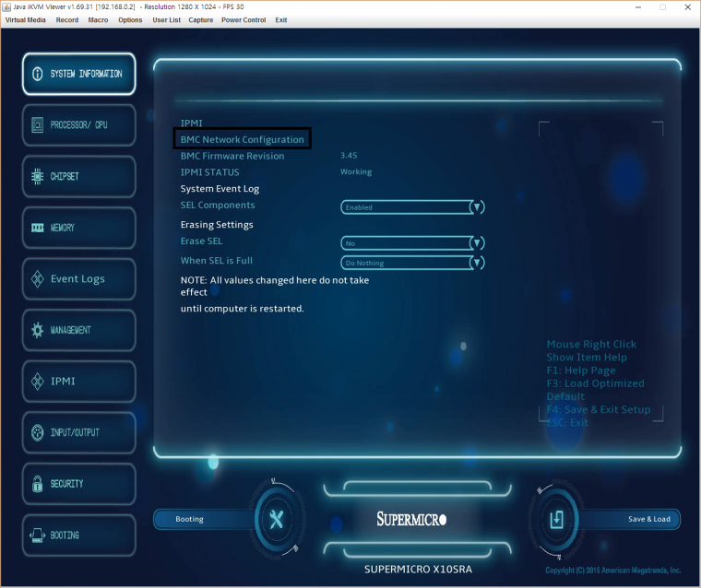Image resolution: width=701 pixels, height=588 pixels.
Task: Minimize the iKVM Viewer window
Action: pos(638,7)
